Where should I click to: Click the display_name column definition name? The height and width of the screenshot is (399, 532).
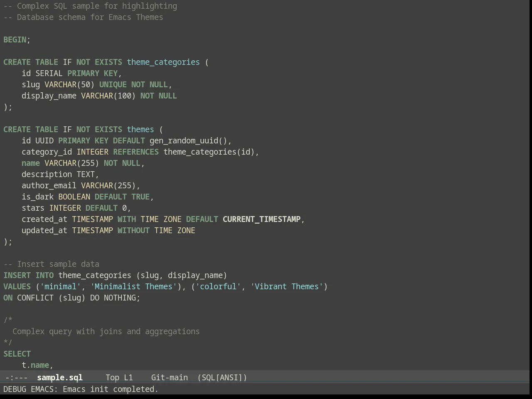[x=49, y=96]
